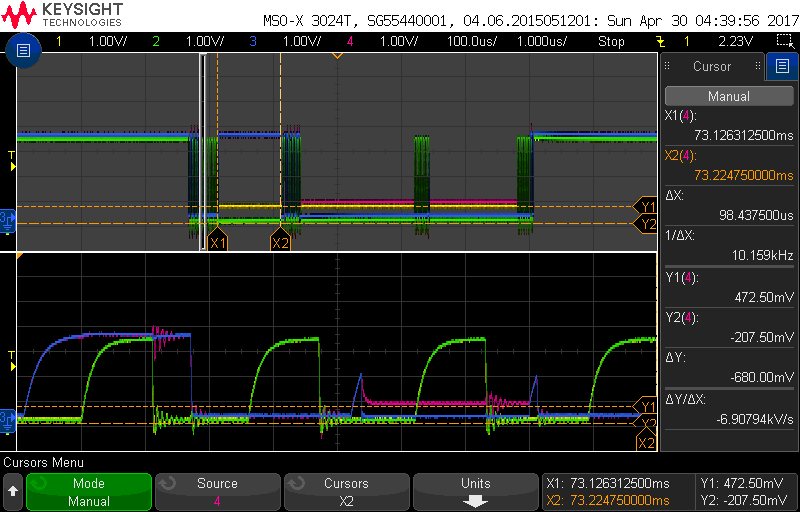Click the Manual button in Cursor panel
800x512 pixels.
729,96
